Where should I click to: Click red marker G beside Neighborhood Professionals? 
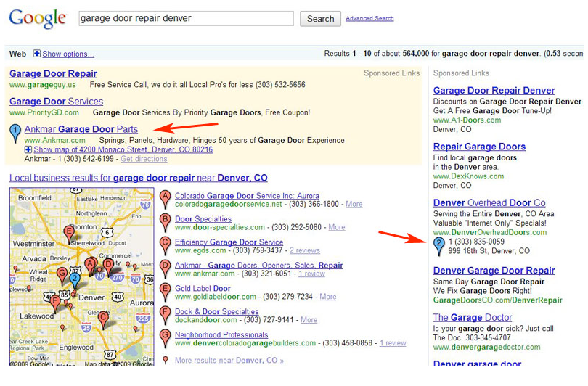165,339
